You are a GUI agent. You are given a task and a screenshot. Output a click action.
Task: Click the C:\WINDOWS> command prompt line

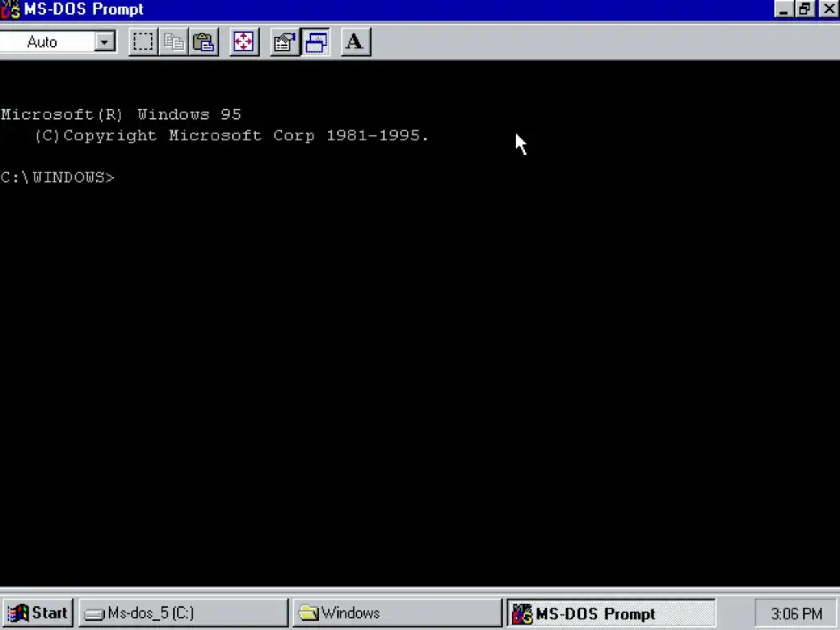pos(57,177)
